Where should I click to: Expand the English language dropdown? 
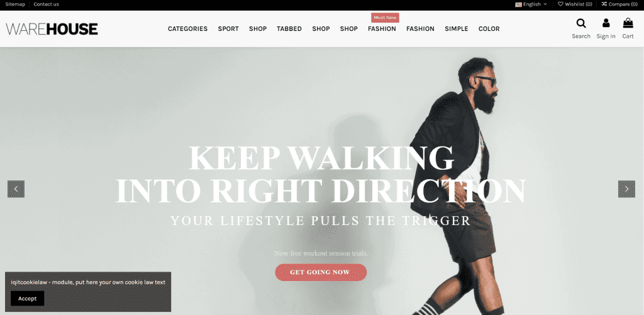pos(531,4)
